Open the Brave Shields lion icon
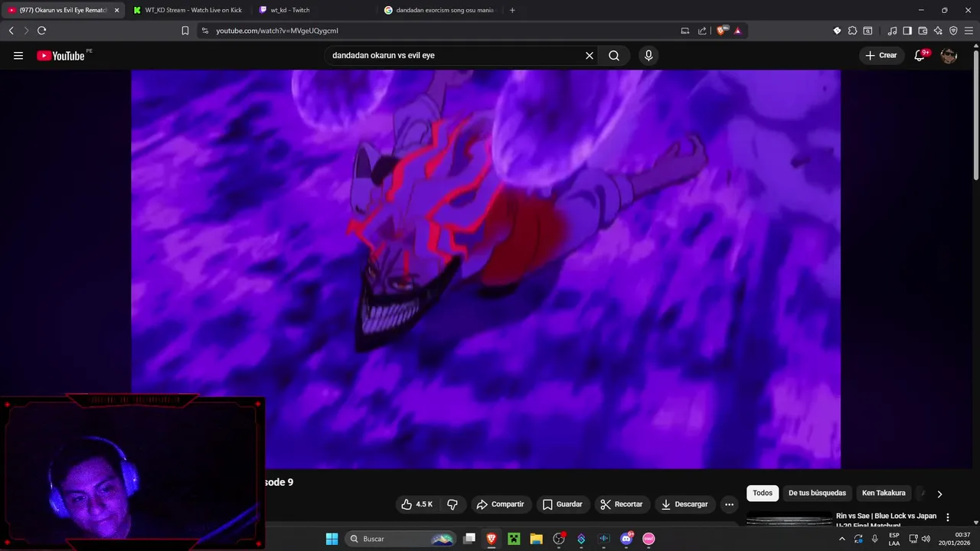The height and width of the screenshot is (551, 980). [x=721, y=31]
